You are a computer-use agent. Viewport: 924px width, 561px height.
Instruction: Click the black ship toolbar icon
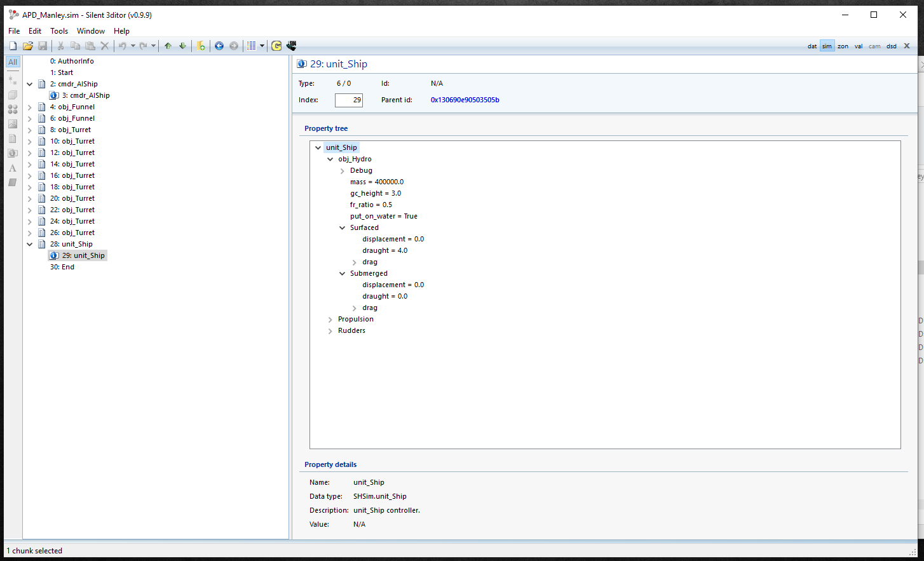coord(292,46)
